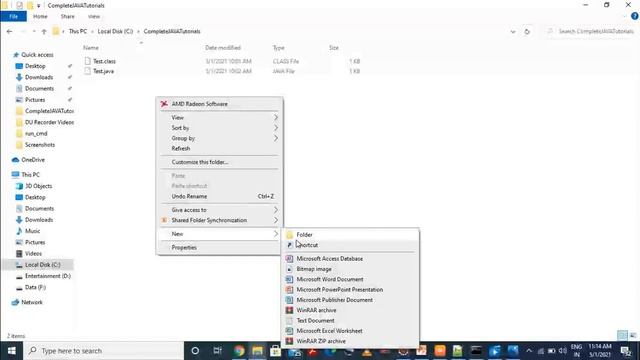Sort by Size column header
Viewport: 640px width, 360px height.
(334, 48)
